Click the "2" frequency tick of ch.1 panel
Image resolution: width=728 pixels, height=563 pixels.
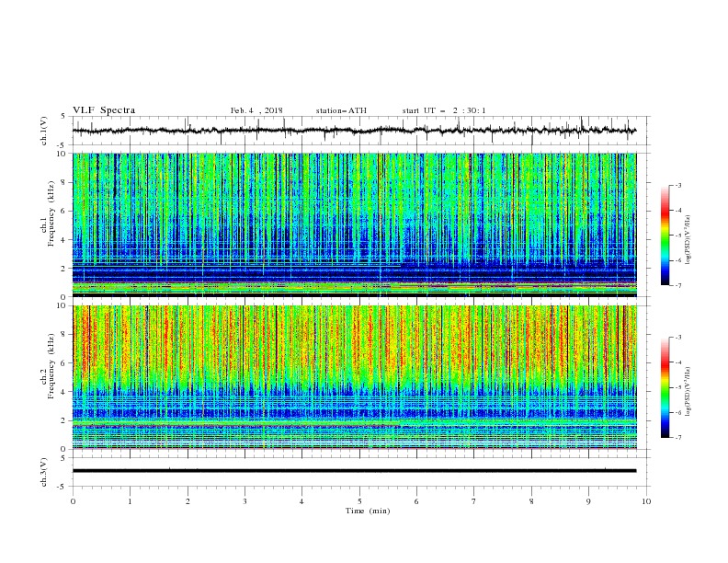click(x=64, y=269)
